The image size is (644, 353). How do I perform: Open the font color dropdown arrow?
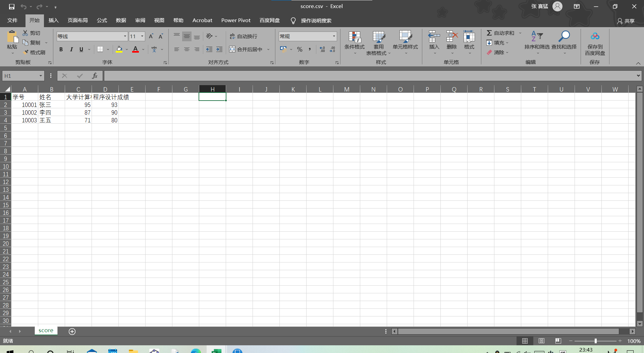click(x=143, y=49)
